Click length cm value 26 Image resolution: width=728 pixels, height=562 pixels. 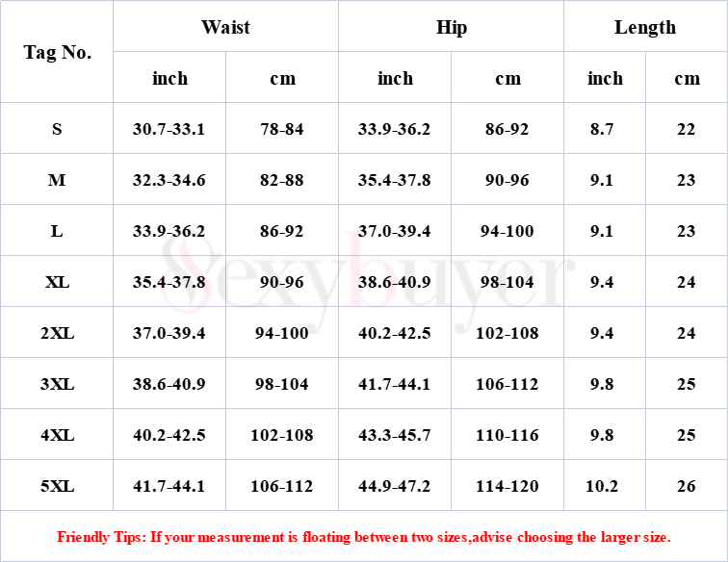click(x=686, y=486)
